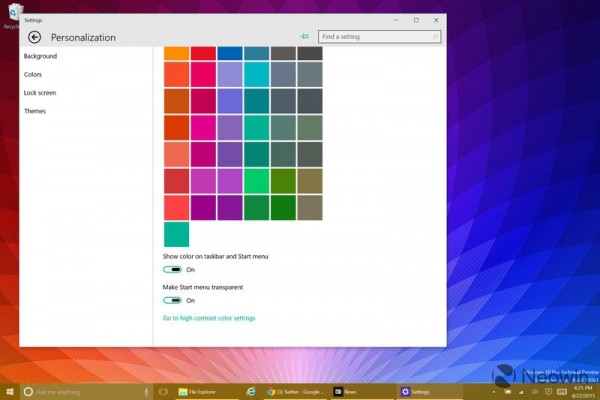Launch Internet Explorer from the taskbar
The height and width of the screenshot is (400, 600).
tap(251, 392)
